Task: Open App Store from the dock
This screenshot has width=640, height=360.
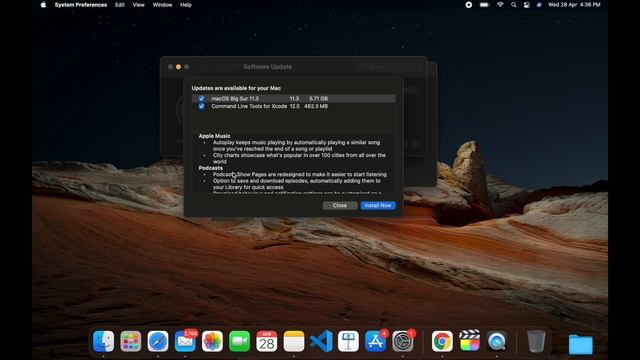Action: (376, 341)
